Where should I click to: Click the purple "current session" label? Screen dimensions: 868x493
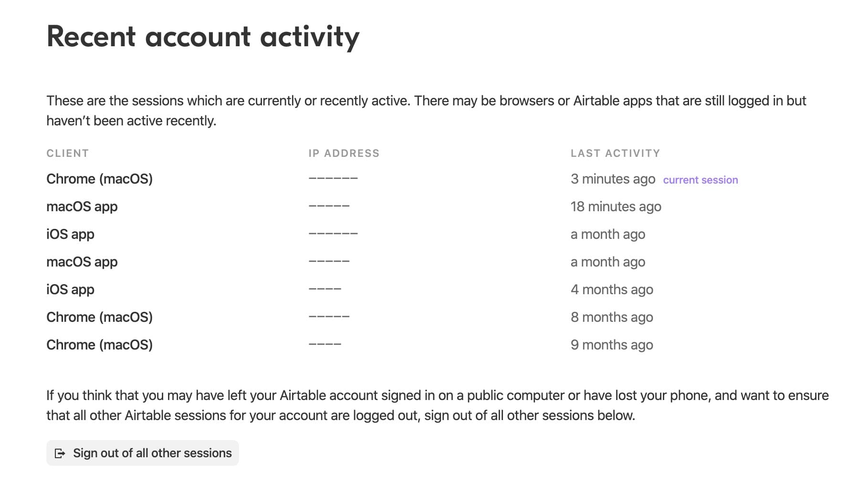pos(700,180)
